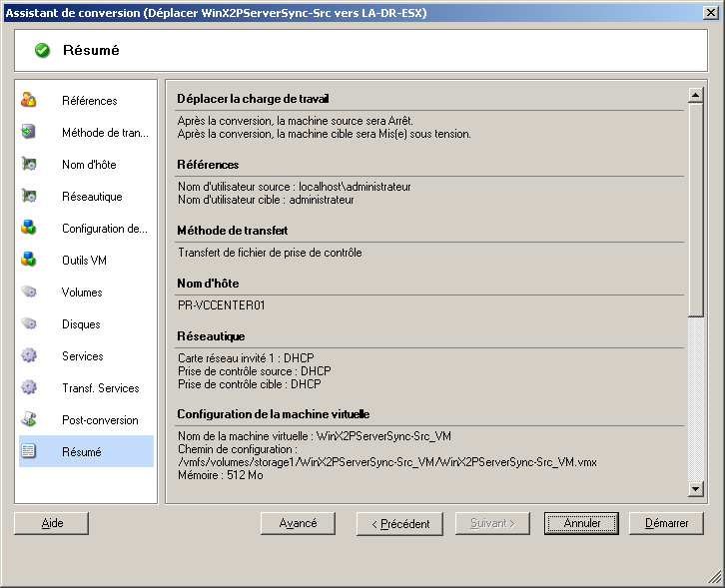The height and width of the screenshot is (588, 725).
Task: Click the Réseautique sidebar icon
Action: tap(29, 196)
